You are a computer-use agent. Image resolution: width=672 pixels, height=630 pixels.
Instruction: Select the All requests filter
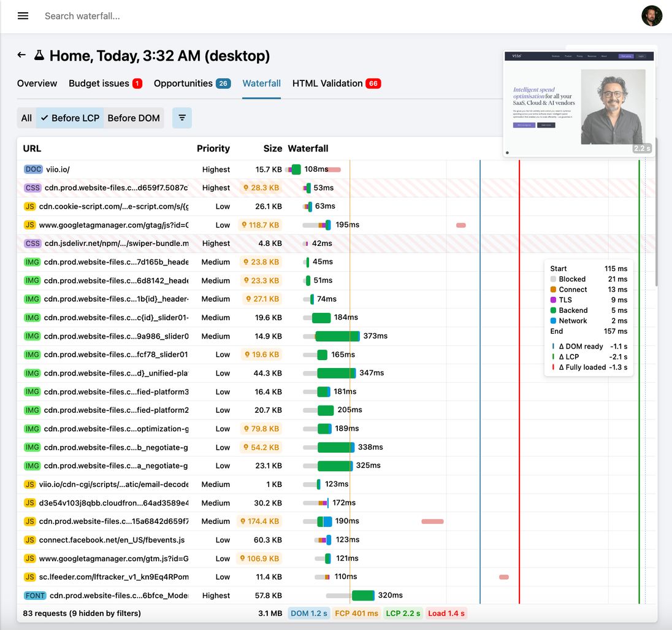click(x=26, y=118)
